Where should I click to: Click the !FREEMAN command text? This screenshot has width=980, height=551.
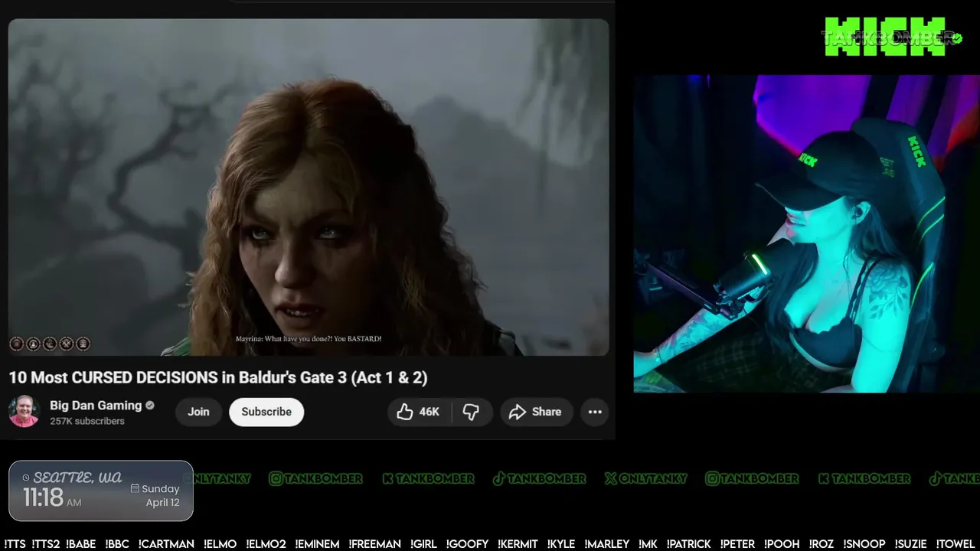374,544
